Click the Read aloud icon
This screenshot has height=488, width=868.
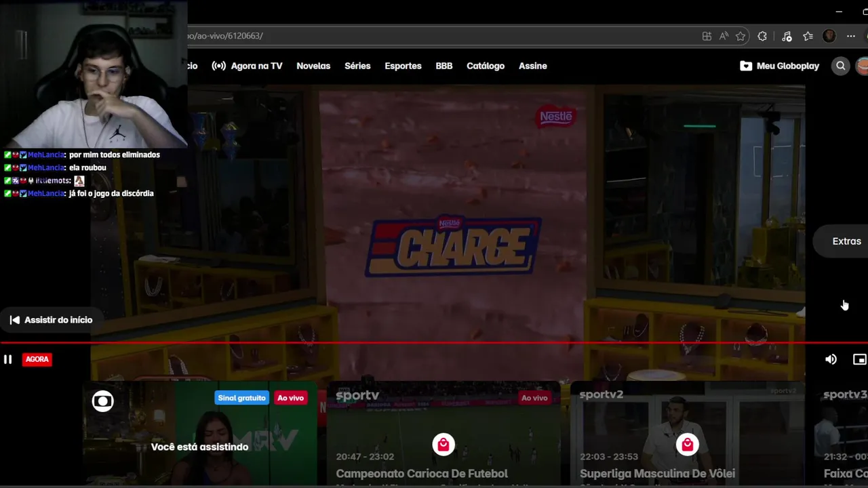[724, 36]
